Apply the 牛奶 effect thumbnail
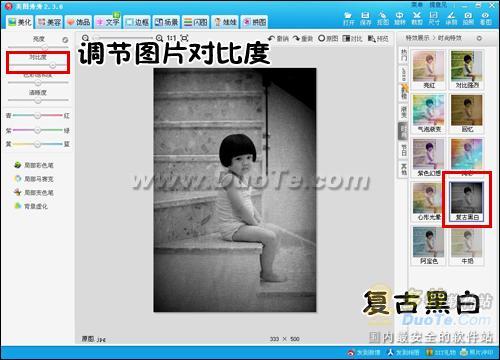This screenshot has width=500, height=360. click(x=466, y=245)
